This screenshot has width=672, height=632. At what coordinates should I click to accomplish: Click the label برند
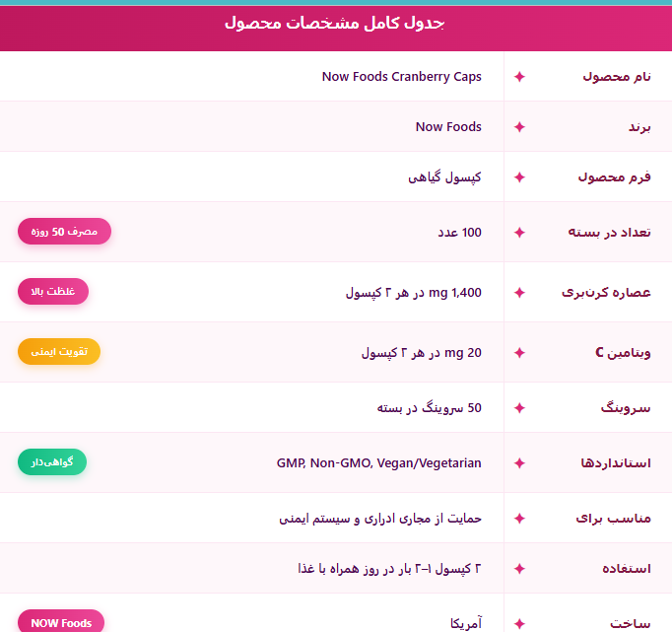click(x=639, y=127)
